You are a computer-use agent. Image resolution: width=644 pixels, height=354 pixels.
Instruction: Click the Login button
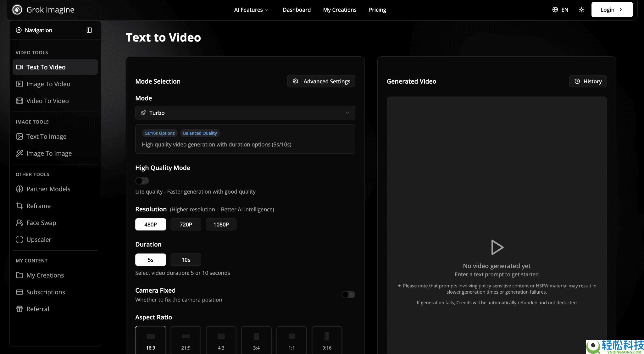612,10
